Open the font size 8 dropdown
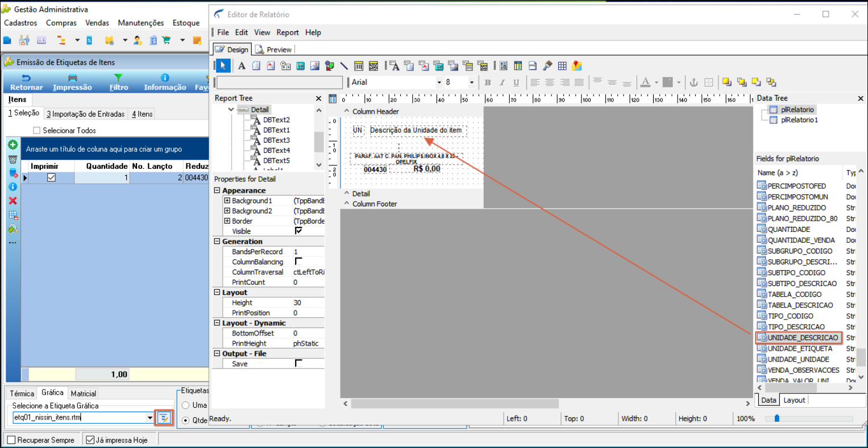 (472, 82)
